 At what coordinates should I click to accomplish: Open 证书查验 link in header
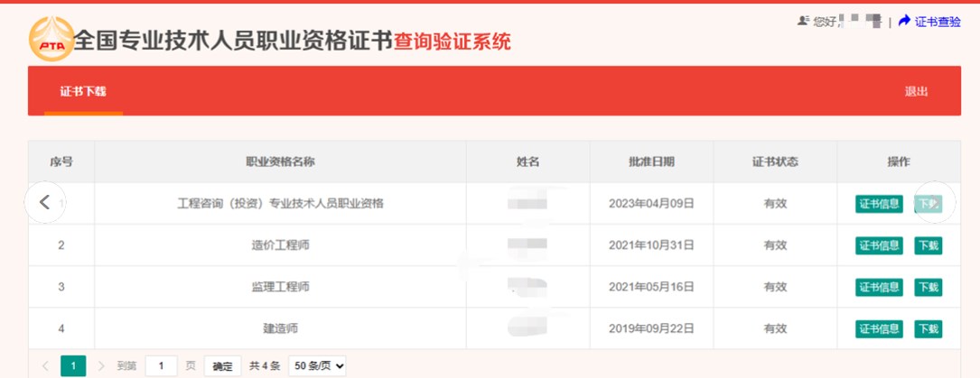click(938, 22)
